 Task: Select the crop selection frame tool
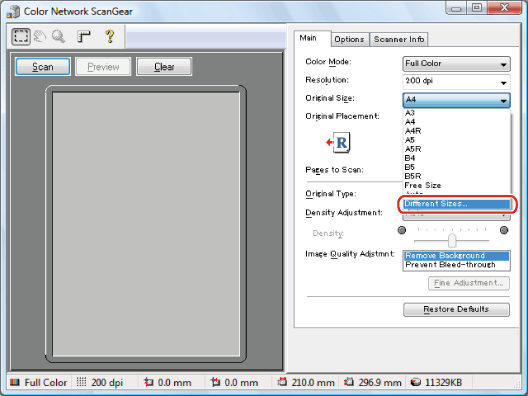coord(21,36)
